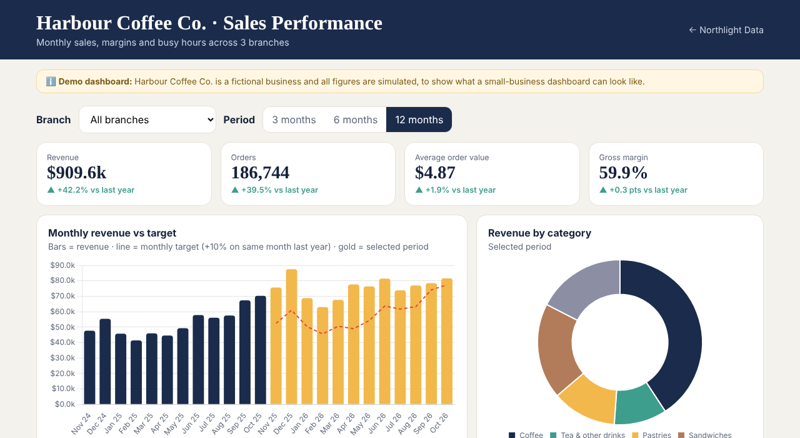800x438 pixels.
Task: Click the Harbour Coffee Co. Sales Performance title
Action: (209, 23)
